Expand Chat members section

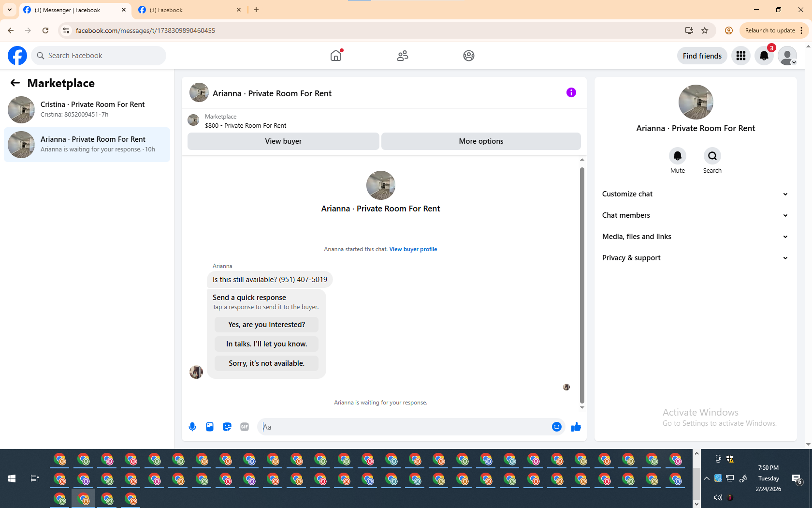[x=696, y=215]
